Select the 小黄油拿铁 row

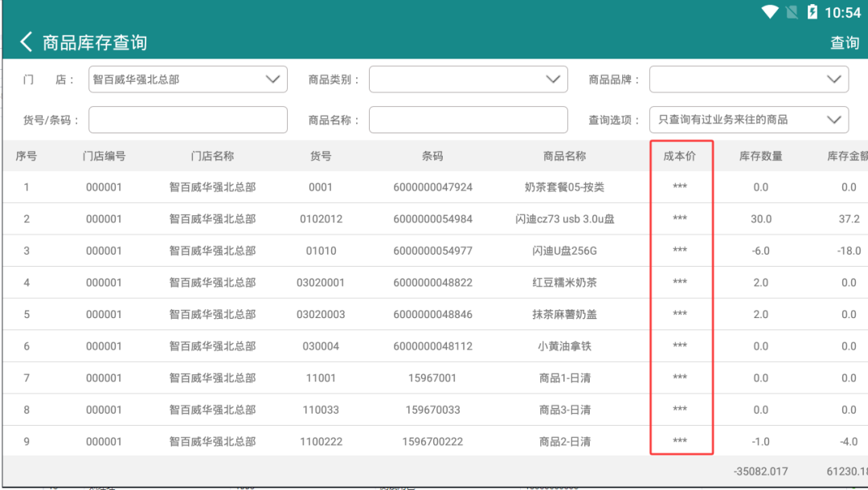(x=435, y=346)
